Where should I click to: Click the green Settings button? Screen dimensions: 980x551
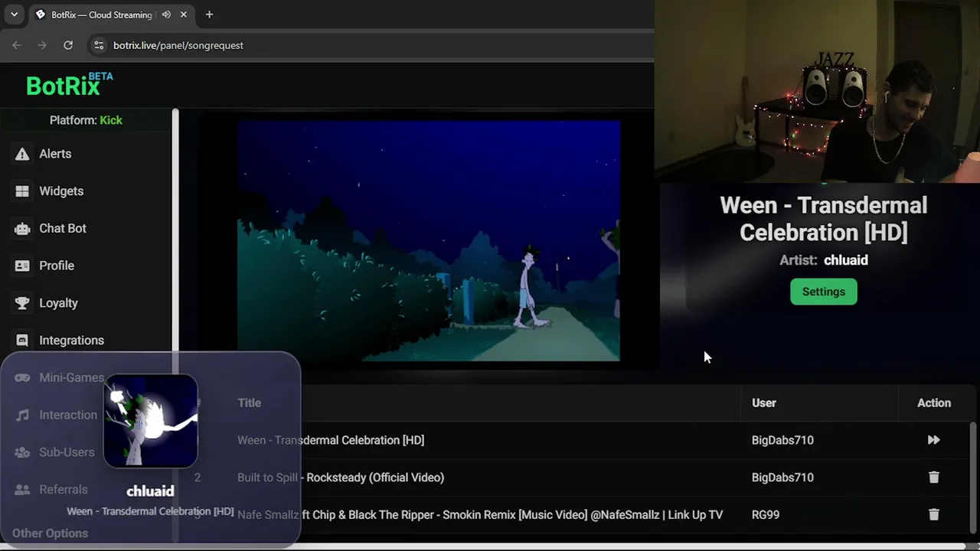(824, 292)
